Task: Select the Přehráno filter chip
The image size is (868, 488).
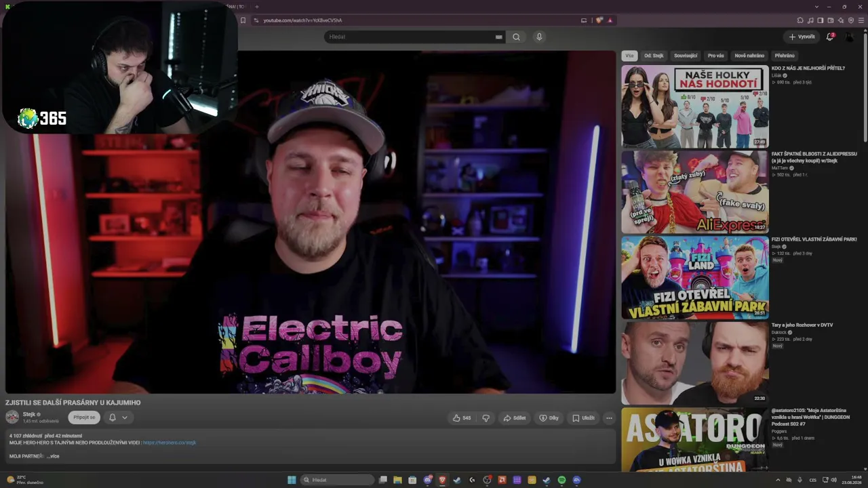Action: [785, 56]
